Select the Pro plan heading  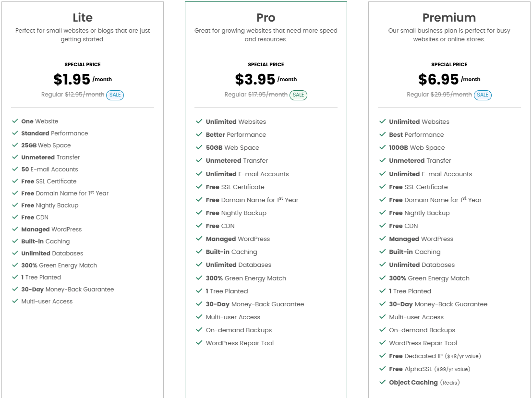click(x=266, y=18)
